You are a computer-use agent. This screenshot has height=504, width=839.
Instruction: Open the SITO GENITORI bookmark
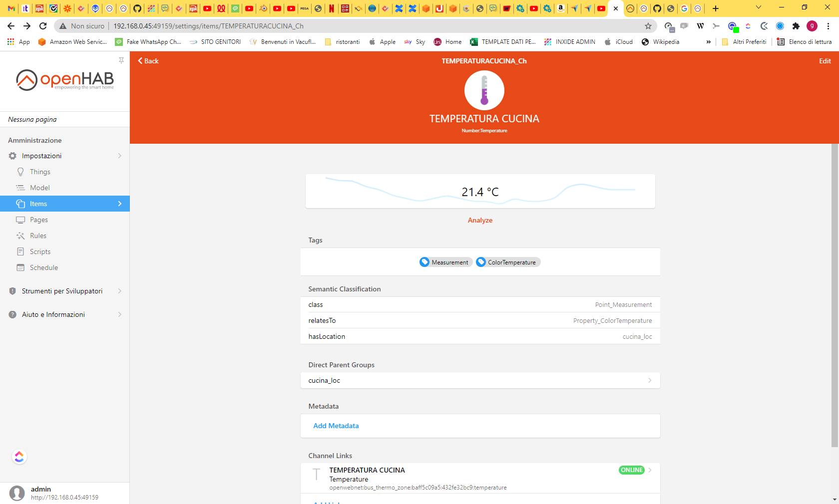(215, 42)
